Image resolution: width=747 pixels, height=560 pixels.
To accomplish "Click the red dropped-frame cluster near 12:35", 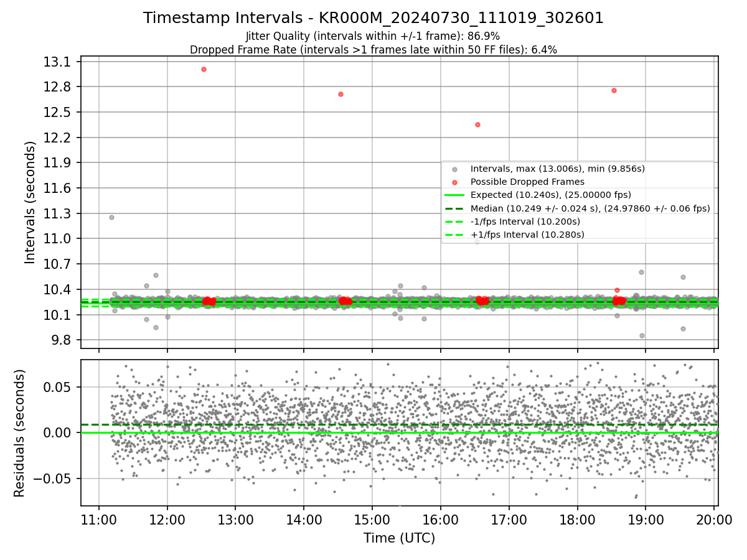I will pos(209,301).
